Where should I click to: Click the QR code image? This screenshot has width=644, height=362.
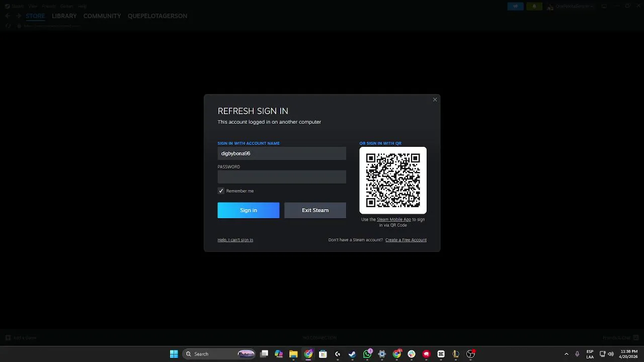click(393, 180)
